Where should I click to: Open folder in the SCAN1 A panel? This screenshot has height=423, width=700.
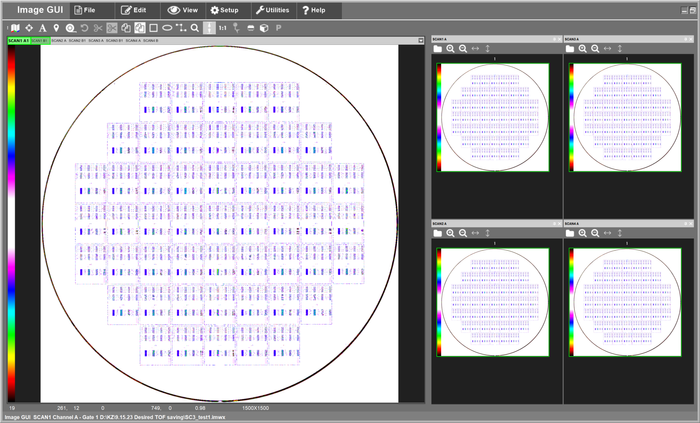click(x=438, y=49)
